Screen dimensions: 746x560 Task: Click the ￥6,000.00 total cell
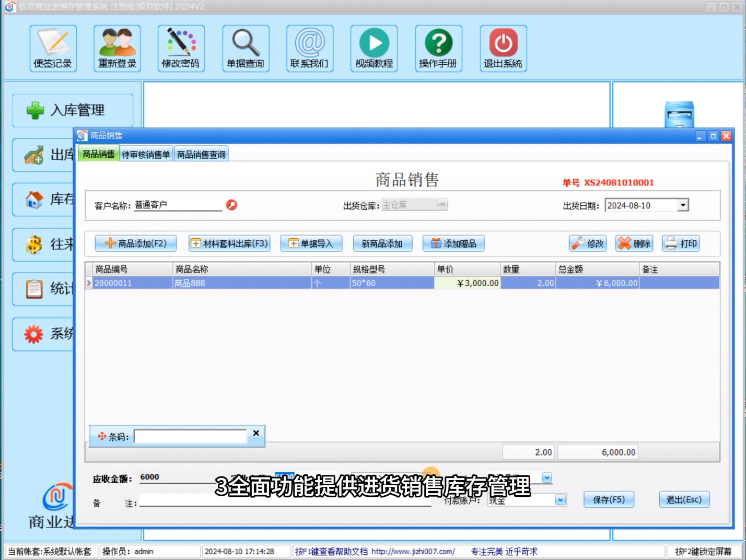[598, 283]
